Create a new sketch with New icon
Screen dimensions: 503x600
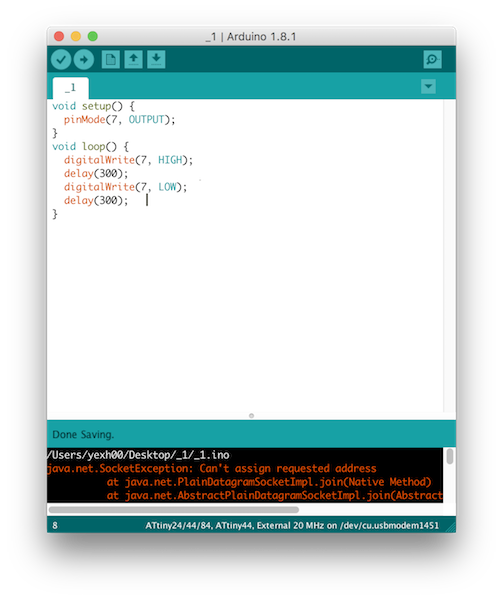pos(111,60)
